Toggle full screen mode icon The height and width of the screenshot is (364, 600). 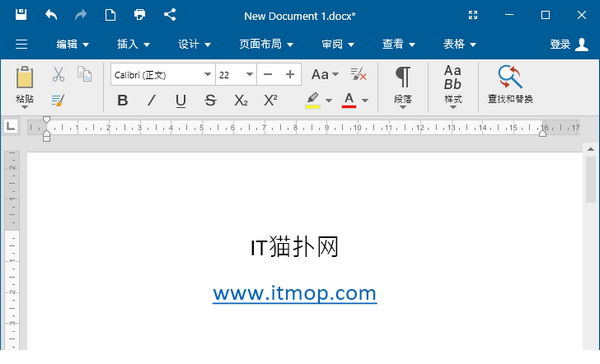[473, 15]
